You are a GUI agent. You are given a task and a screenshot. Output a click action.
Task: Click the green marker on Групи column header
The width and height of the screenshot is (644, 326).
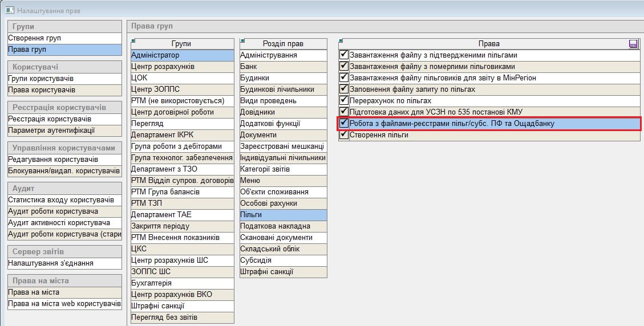(x=133, y=40)
